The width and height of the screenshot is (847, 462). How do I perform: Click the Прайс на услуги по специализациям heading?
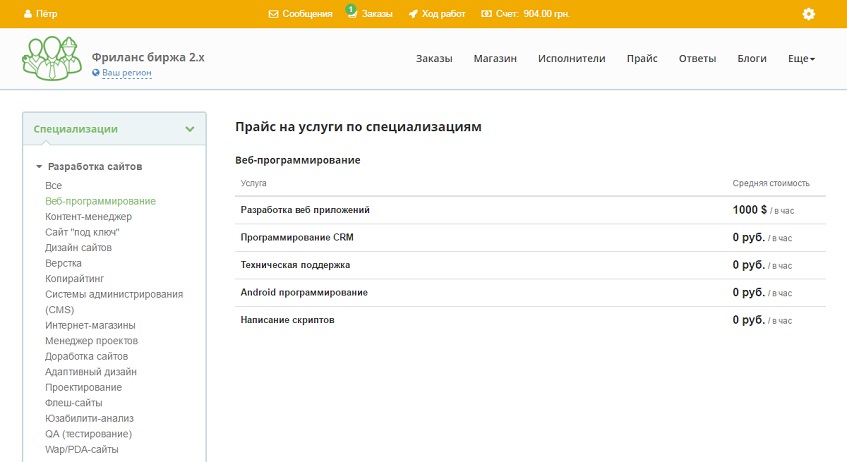[358, 127]
